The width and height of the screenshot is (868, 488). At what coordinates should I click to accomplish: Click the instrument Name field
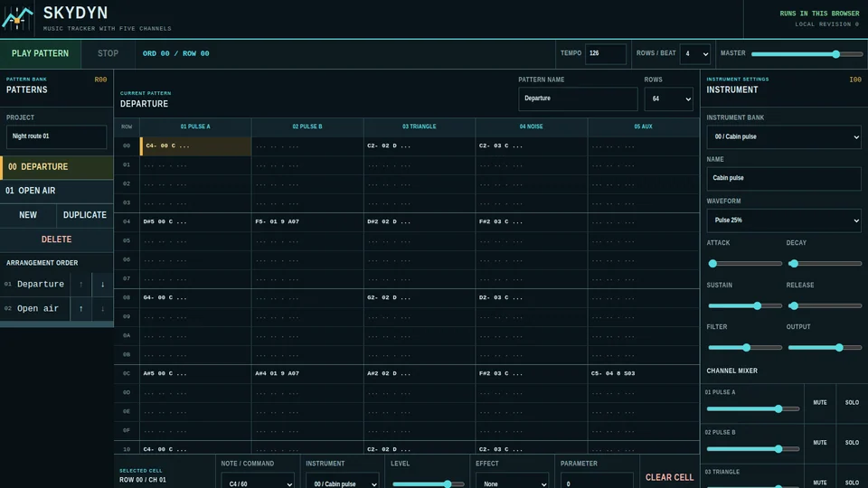784,178
